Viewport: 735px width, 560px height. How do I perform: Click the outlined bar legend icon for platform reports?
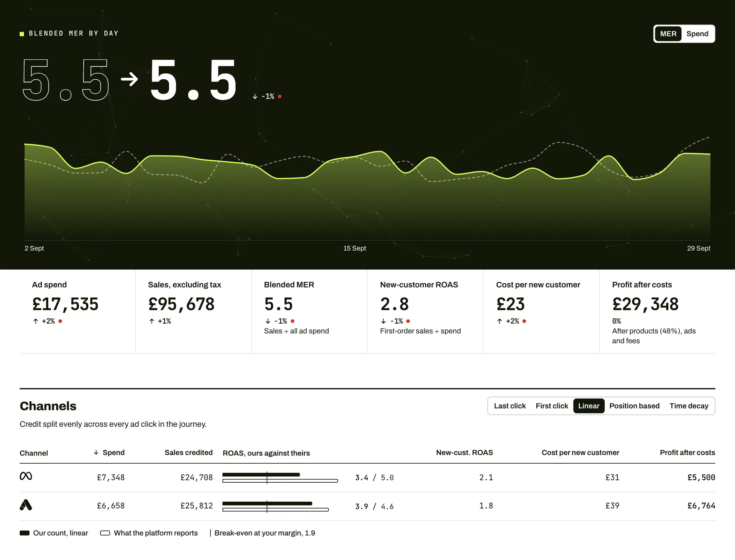point(105,533)
